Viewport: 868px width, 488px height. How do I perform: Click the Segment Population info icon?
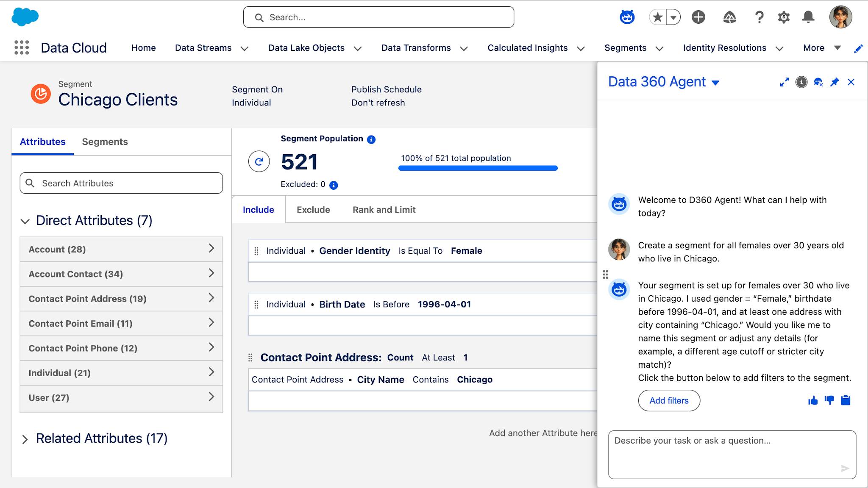pos(371,139)
